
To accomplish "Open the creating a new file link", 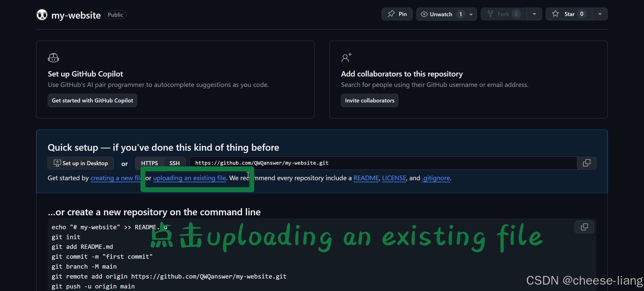I will click(x=116, y=178).
